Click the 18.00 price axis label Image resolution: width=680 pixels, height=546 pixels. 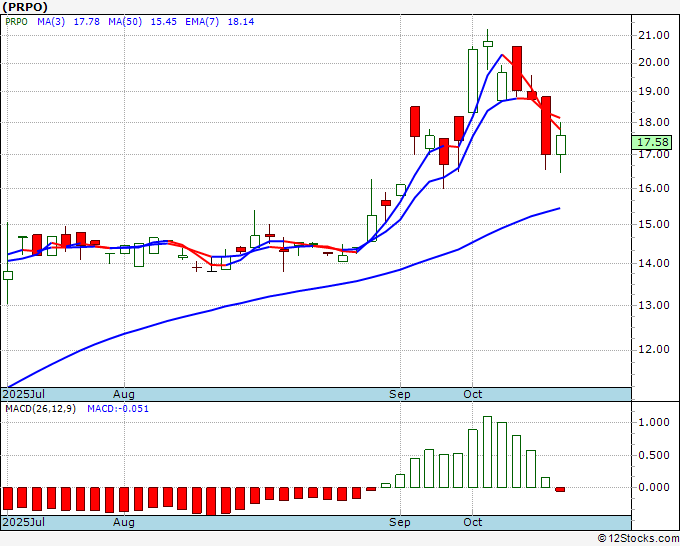(654, 122)
